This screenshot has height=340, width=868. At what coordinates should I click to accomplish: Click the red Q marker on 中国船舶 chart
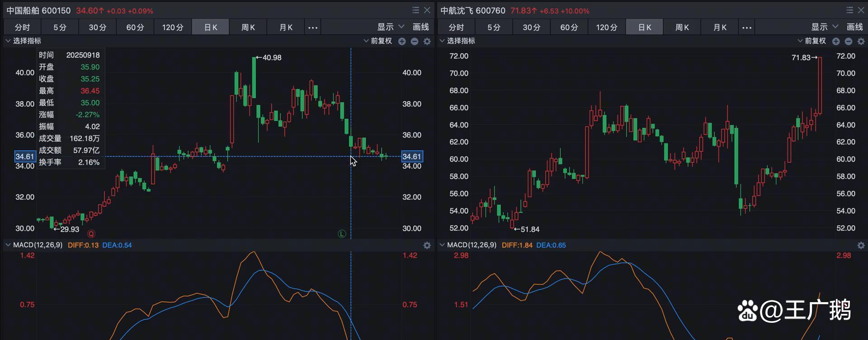91,234
